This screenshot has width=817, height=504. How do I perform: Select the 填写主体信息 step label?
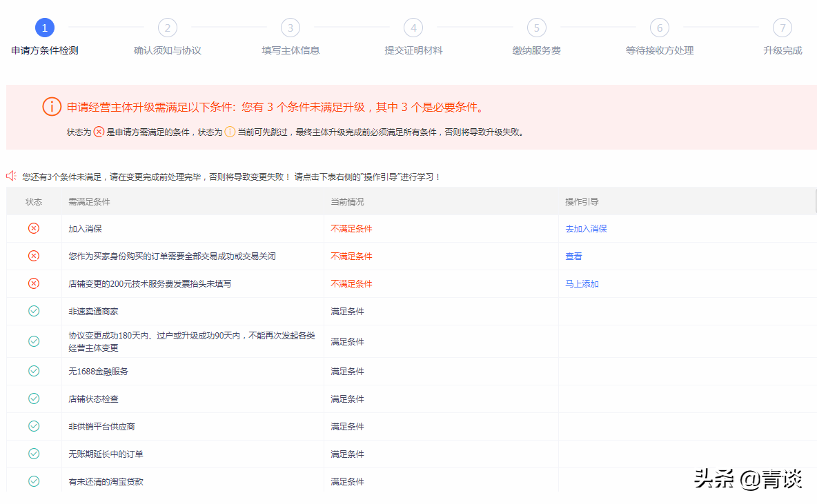point(291,50)
